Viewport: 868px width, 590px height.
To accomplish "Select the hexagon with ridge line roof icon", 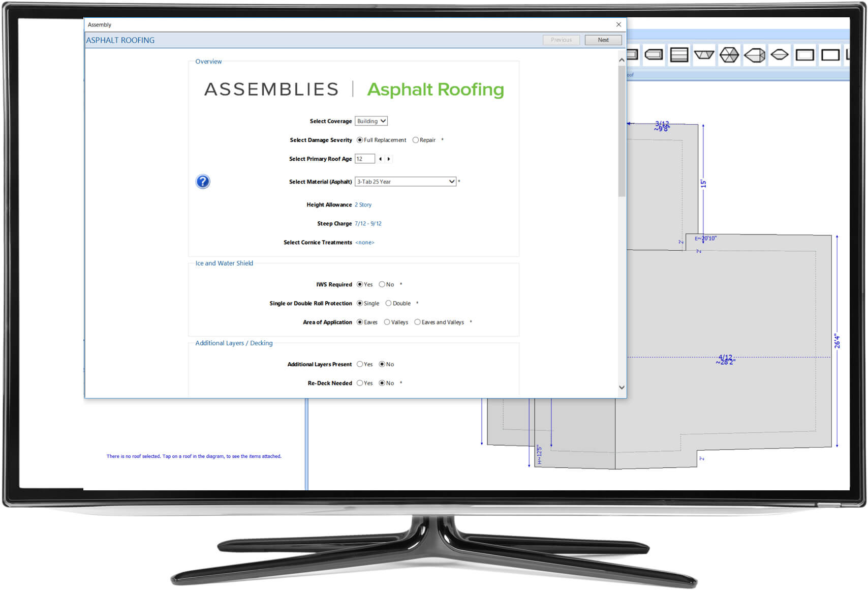I will (755, 54).
